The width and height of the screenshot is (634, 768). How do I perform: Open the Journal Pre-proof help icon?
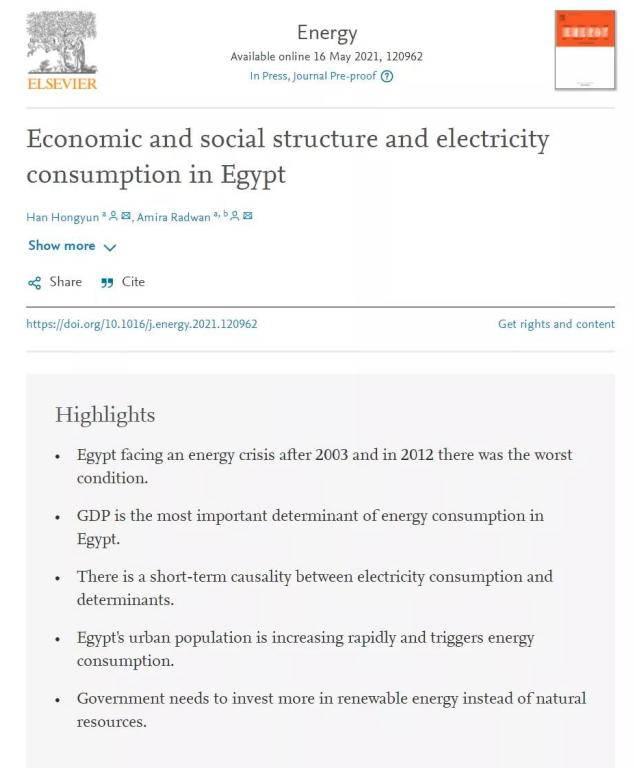tap(387, 76)
